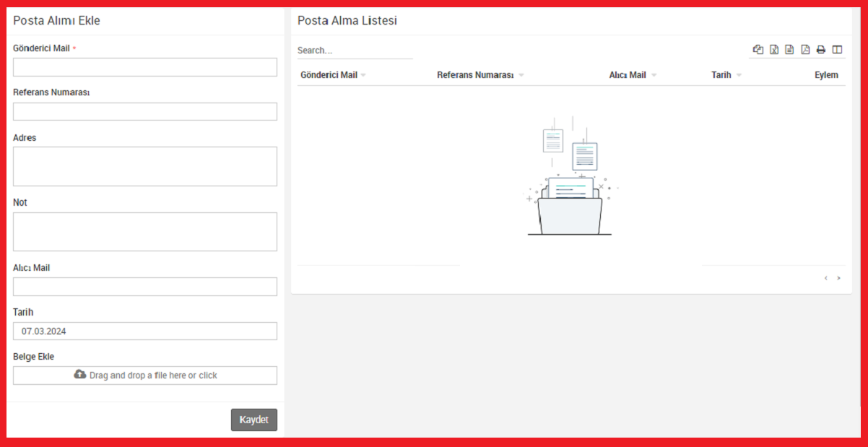Export the list as CSV file
Screen dimensions: 868x447
789,50
